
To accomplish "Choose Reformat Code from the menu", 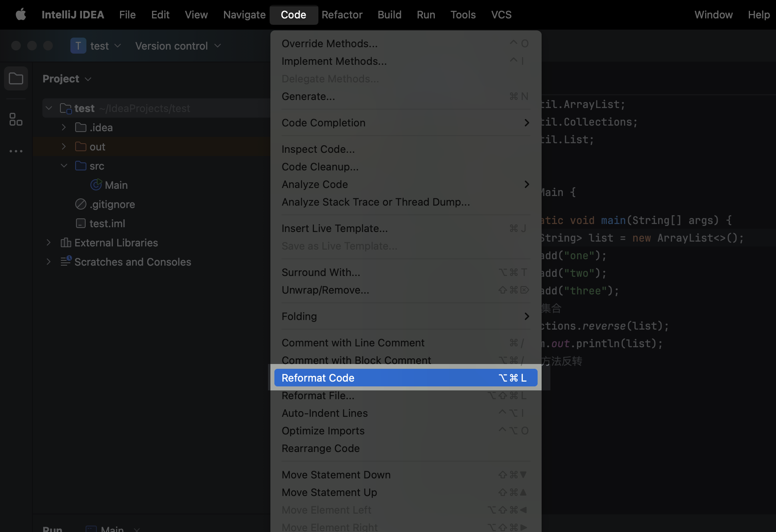I will (406, 378).
